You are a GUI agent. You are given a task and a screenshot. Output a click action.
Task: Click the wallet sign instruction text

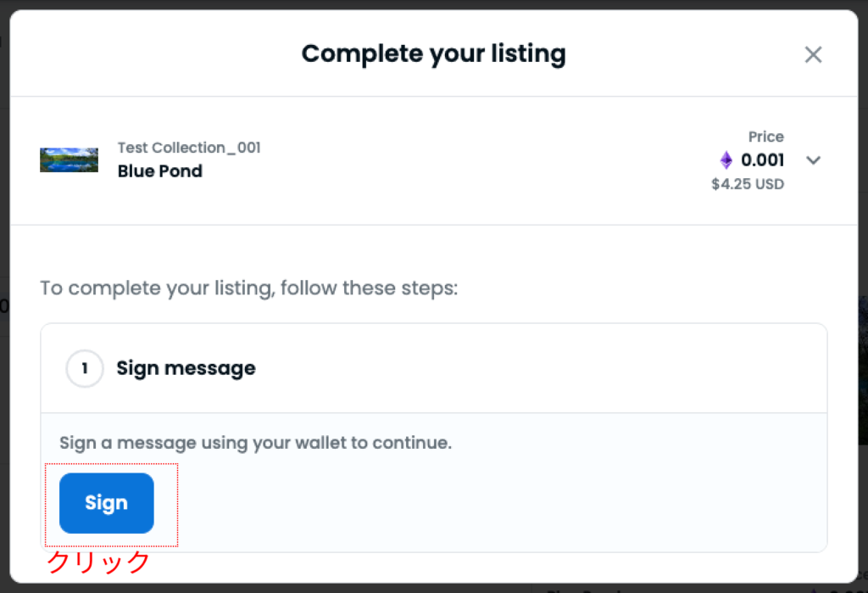click(x=255, y=443)
